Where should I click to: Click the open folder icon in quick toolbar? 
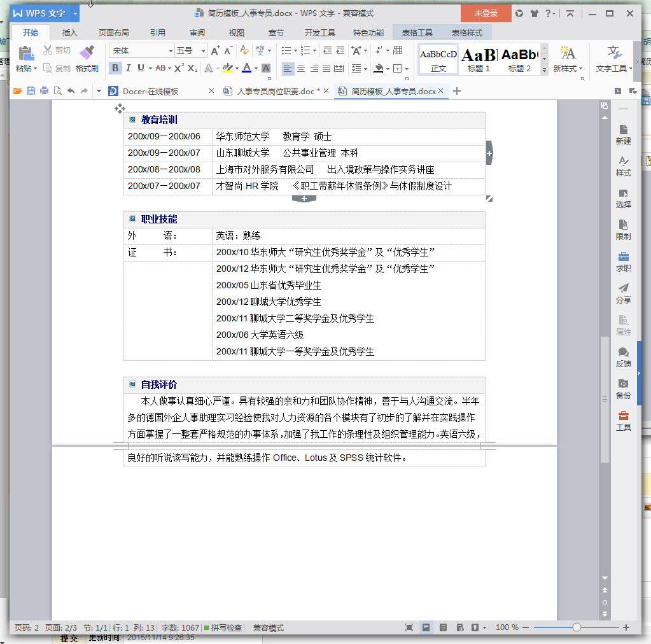pos(17,91)
